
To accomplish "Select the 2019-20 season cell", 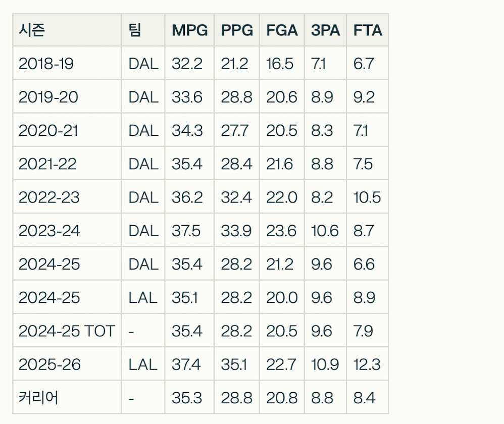I will (48, 97).
